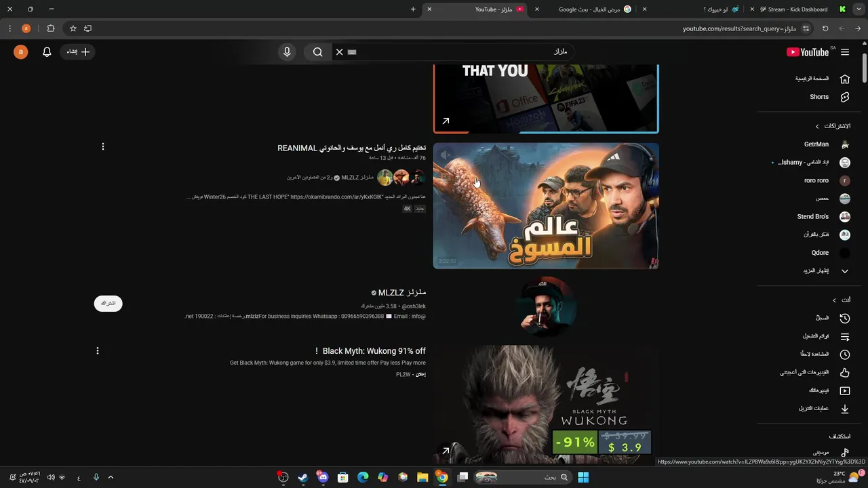Reload the page
The image size is (868, 488).
pos(825,28)
